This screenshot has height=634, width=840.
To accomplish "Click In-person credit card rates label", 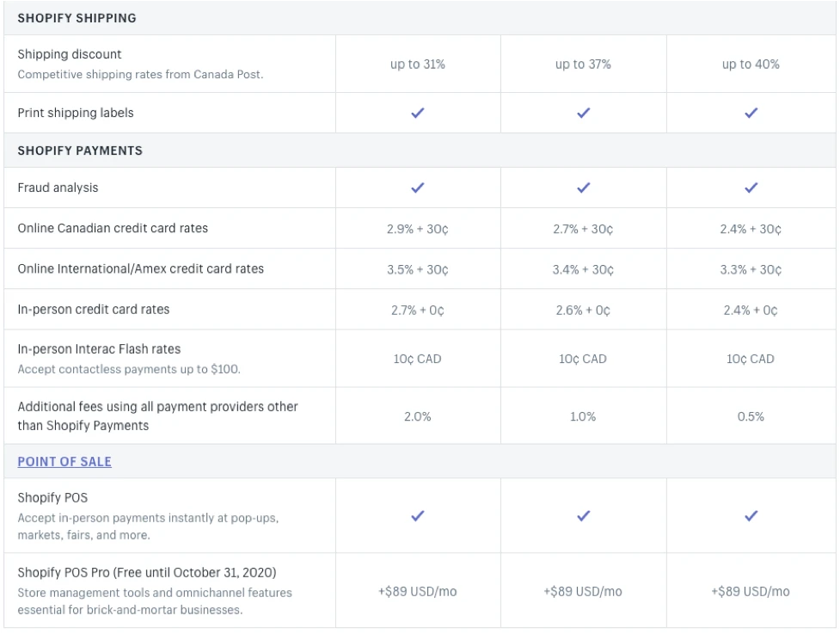I will pyautogui.click(x=94, y=309).
